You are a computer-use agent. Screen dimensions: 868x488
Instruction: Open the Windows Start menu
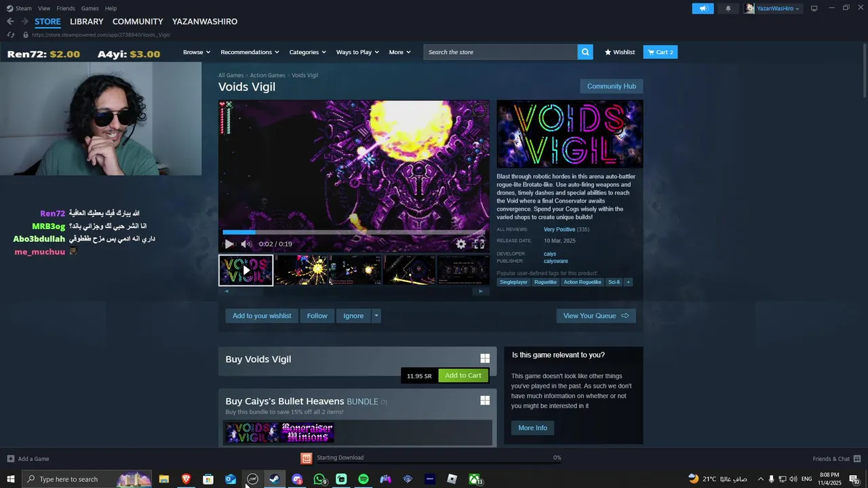click(11, 479)
